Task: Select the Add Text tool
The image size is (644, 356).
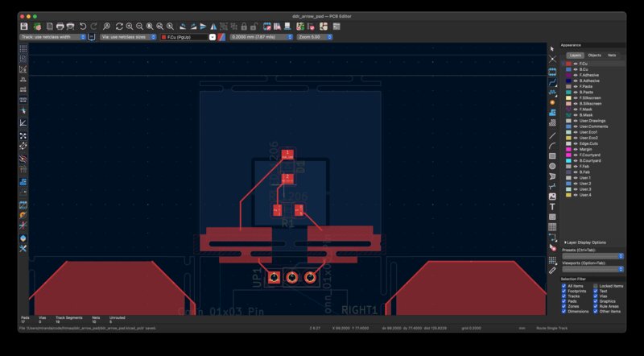Action: click(x=552, y=207)
